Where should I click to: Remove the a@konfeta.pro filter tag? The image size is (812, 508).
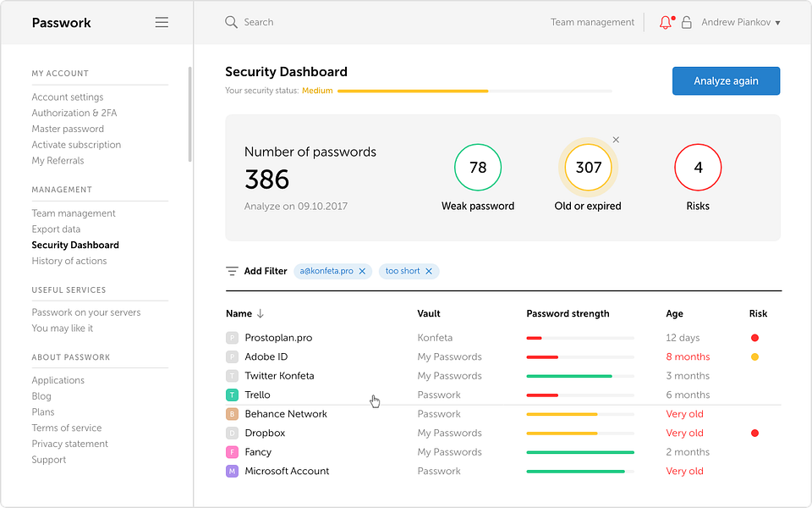362,271
